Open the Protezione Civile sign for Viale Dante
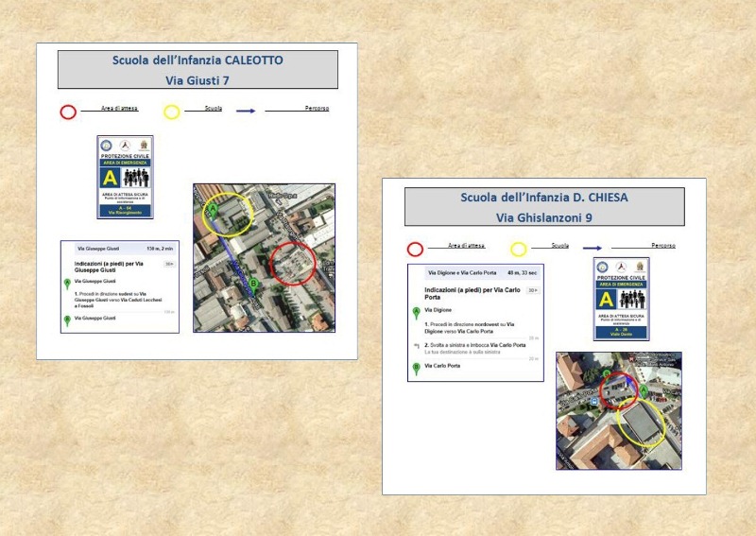756x536 pixels. (621, 299)
